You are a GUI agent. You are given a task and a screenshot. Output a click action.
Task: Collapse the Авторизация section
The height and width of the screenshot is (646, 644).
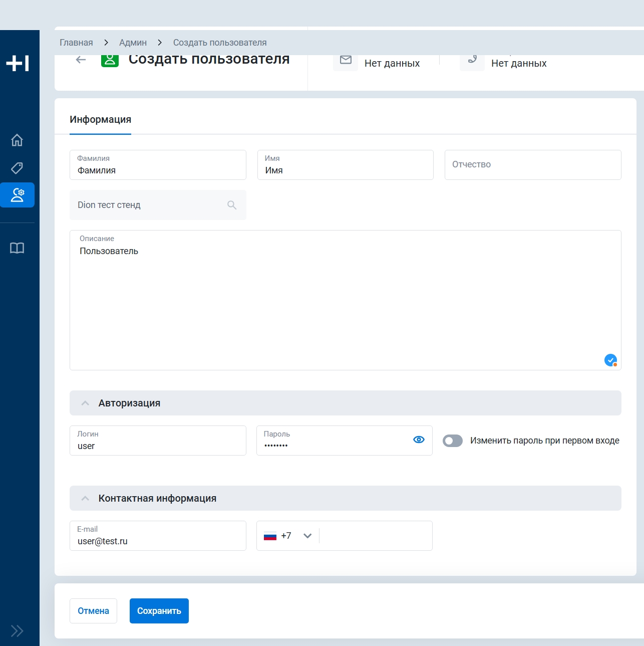point(86,403)
